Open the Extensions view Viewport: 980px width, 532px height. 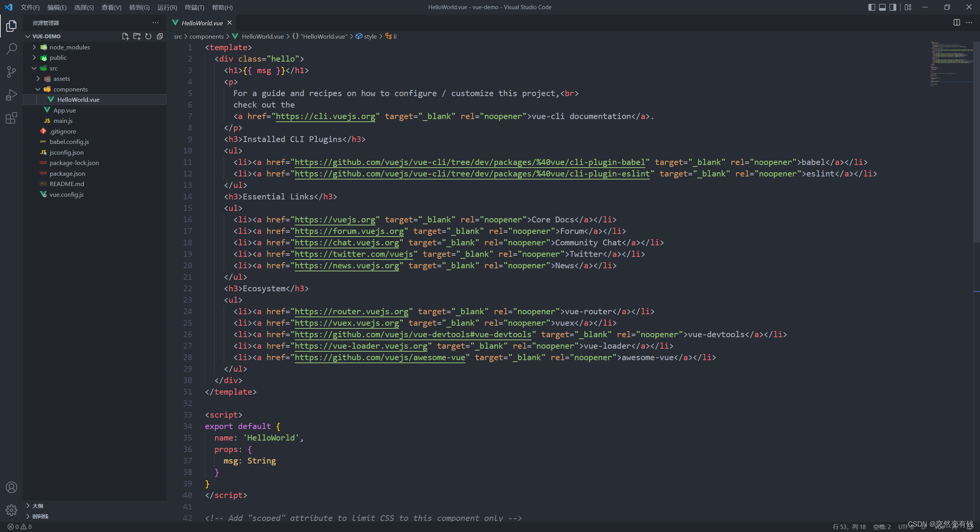(11, 118)
